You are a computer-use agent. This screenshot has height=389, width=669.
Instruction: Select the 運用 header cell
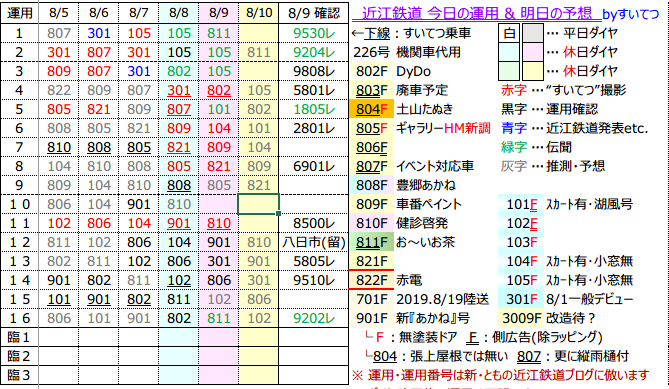(20, 13)
